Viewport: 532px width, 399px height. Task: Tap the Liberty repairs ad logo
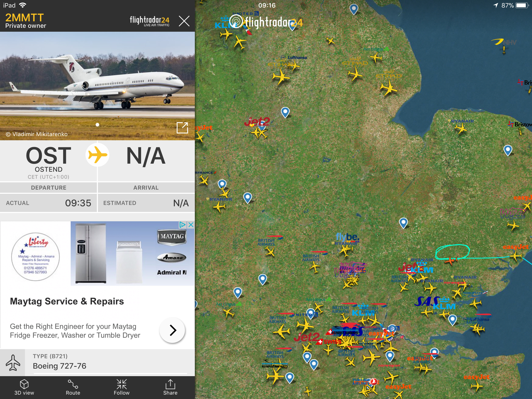tap(36, 256)
